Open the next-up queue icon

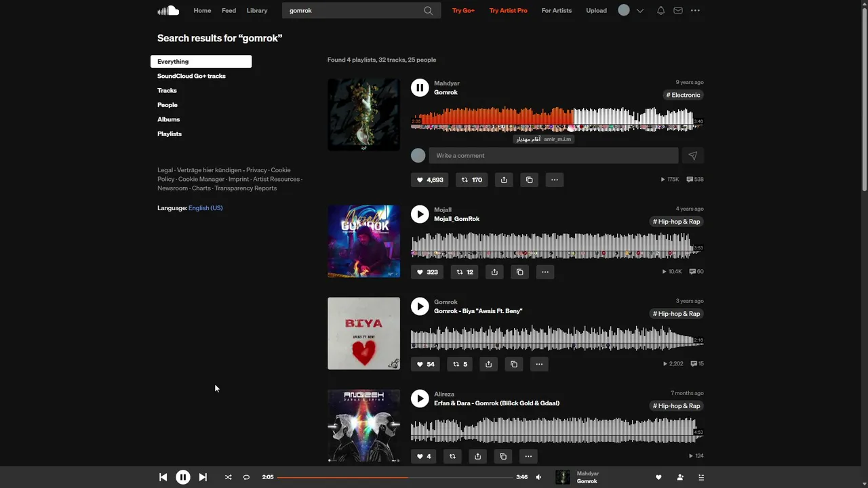(701, 477)
